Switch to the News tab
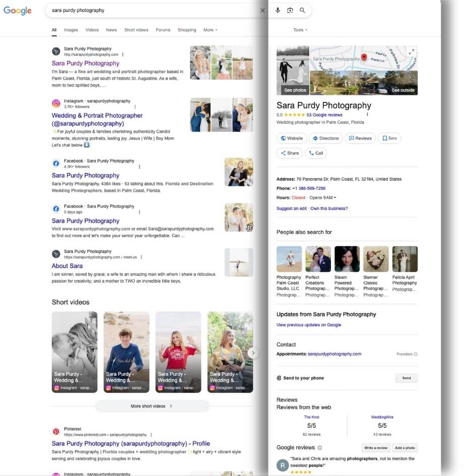476x476 pixels. tap(111, 30)
